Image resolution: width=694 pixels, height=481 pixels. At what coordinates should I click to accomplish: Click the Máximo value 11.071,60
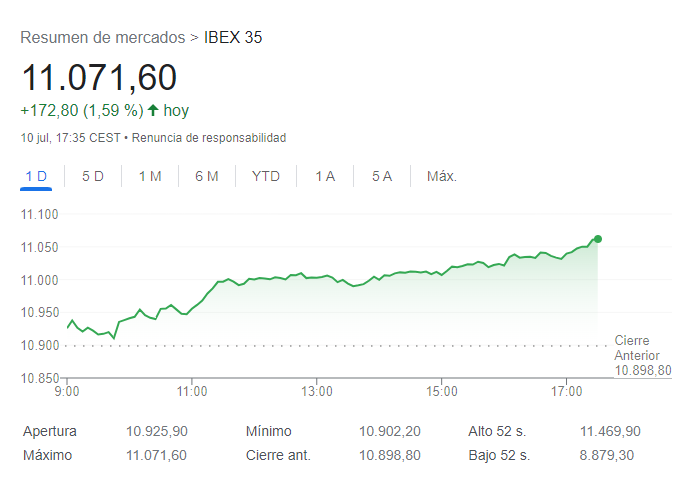click(x=157, y=456)
